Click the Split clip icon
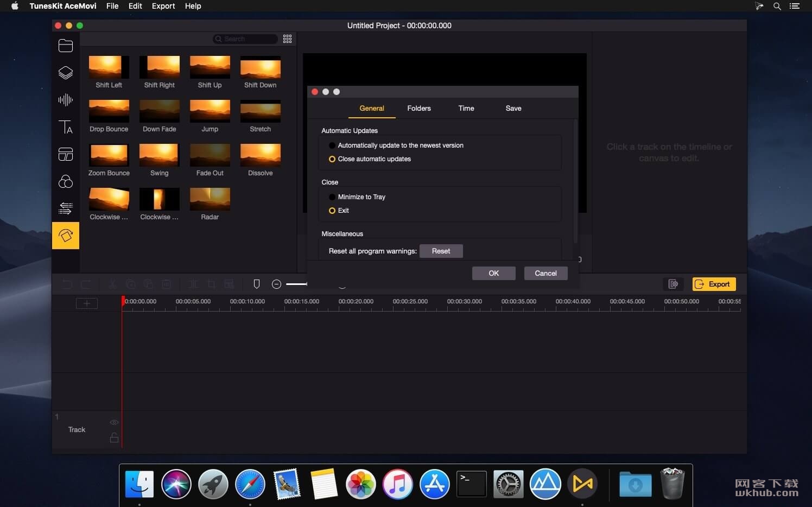Viewport: 812px width, 507px height. coord(193,284)
